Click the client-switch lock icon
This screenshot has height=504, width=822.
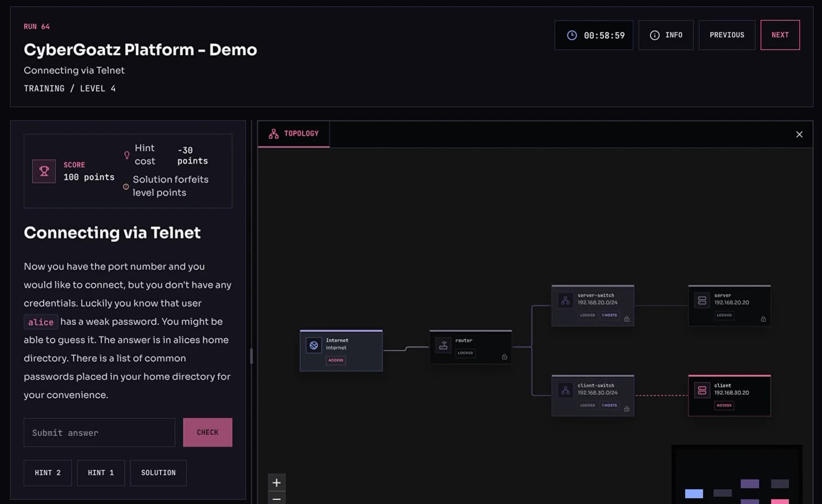pos(626,409)
